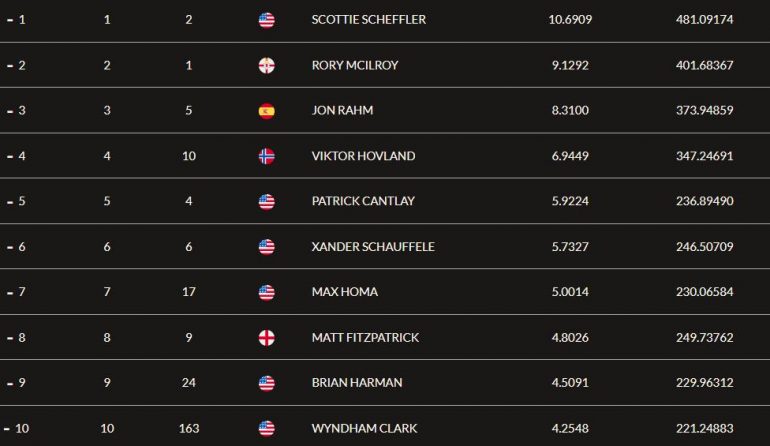Image resolution: width=770 pixels, height=446 pixels.
Task: Click the USA flag beside Scottie Scheffler
Action: point(267,20)
